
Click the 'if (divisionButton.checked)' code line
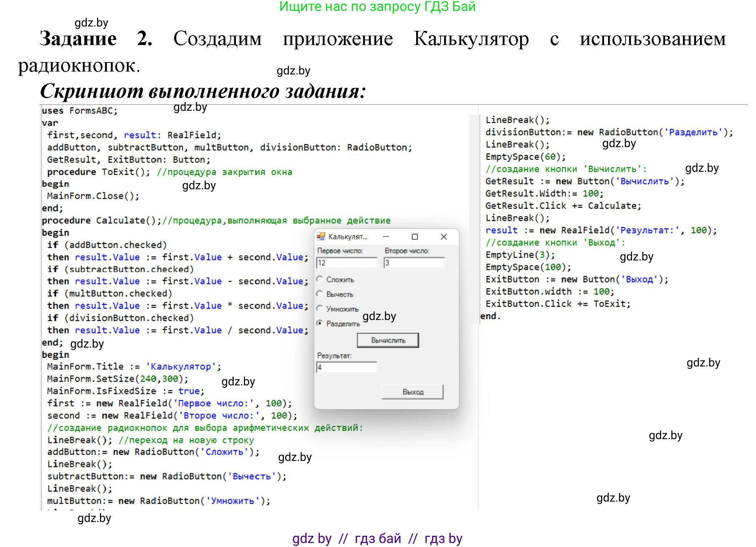(x=120, y=318)
